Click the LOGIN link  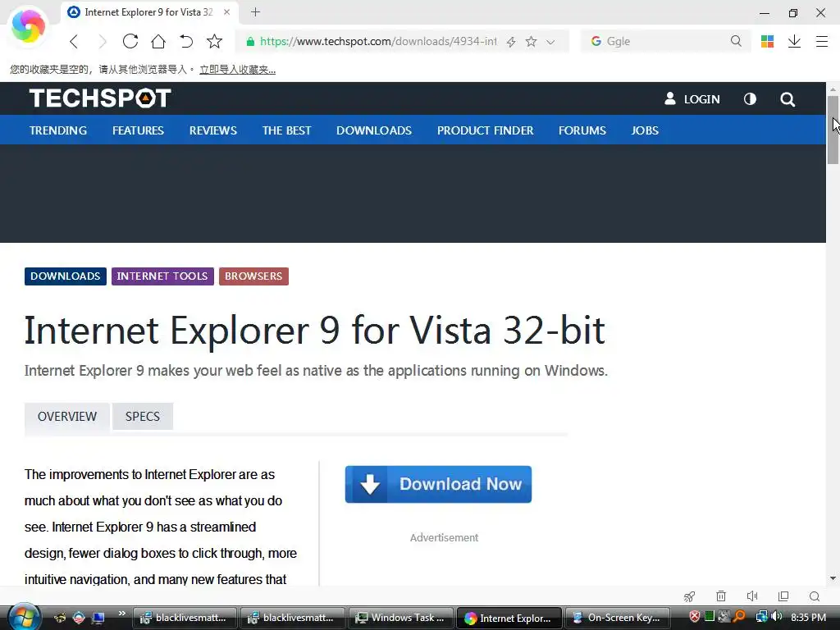coord(692,99)
